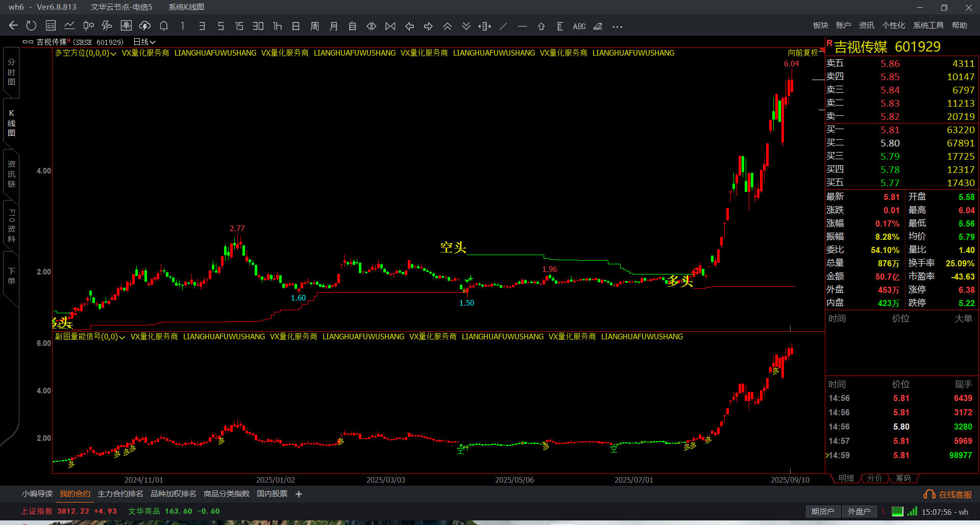Switch to 15-minute period
The width and height of the screenshot is (980, 525).
239,26
